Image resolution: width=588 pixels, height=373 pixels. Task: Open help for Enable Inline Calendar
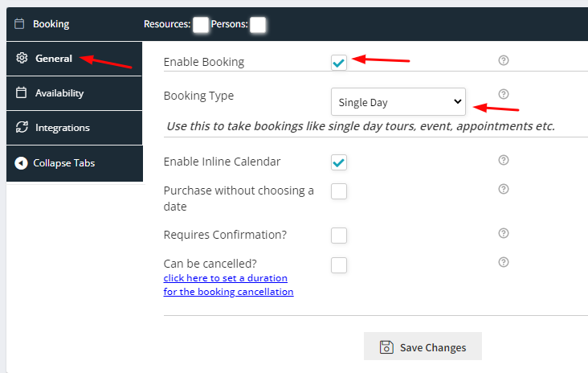[503, 160]
